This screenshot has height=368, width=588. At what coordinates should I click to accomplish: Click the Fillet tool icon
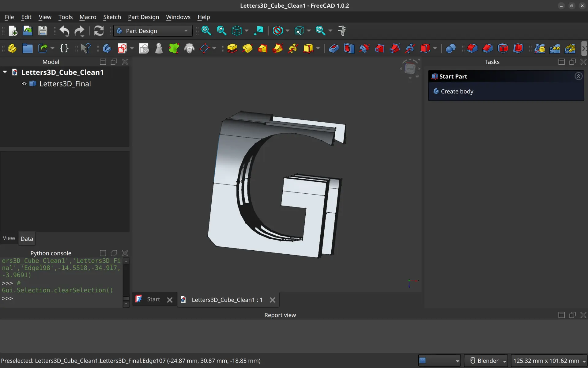pos(472,48)
